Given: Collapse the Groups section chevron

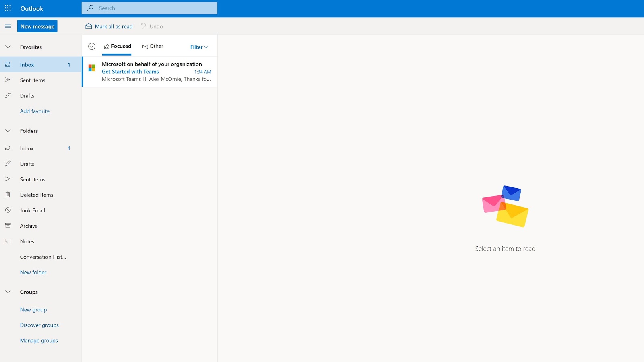Looking at the screenshot, I should click(8, 292).
